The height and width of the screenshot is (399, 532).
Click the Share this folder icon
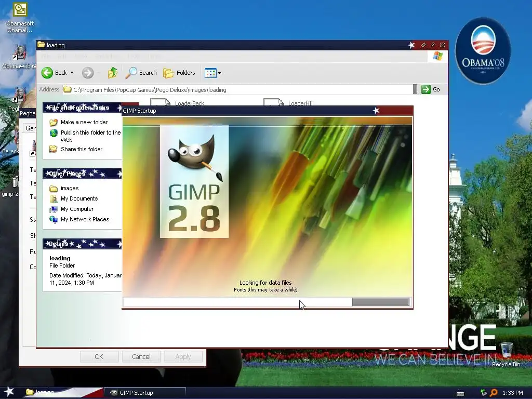[x=54, y=149]
